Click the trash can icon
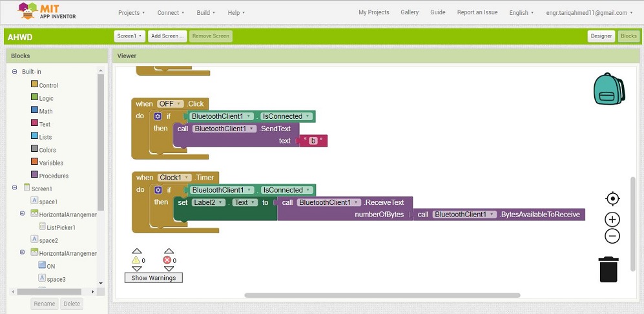The width and height of the screenshot is (644, 314). click(608, 269)
